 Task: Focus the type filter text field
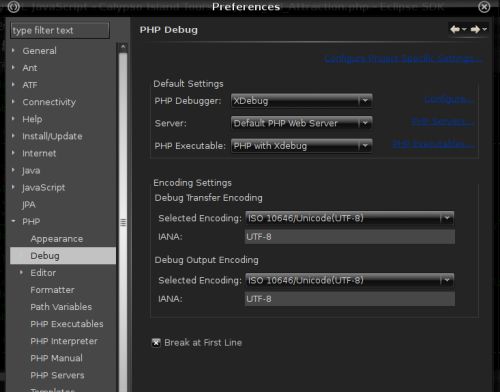(x=60, y=30)
